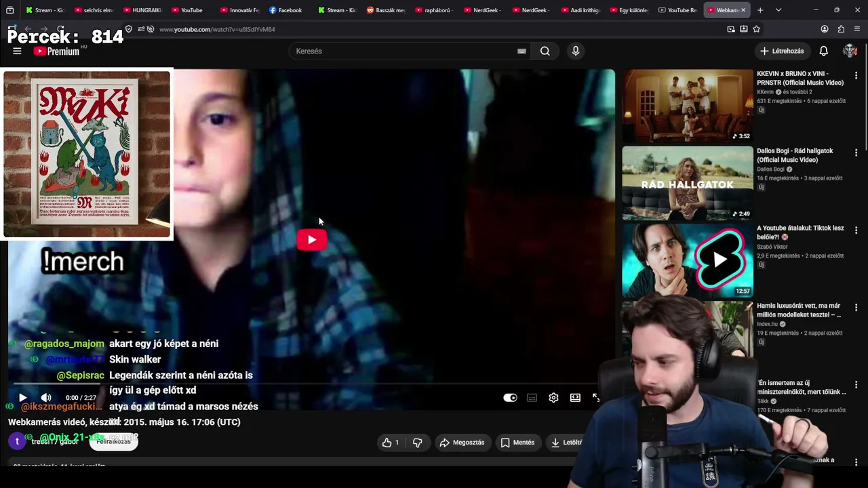
Task: Switch to the first 'Stream - Kic' tab
Action: 46,10
